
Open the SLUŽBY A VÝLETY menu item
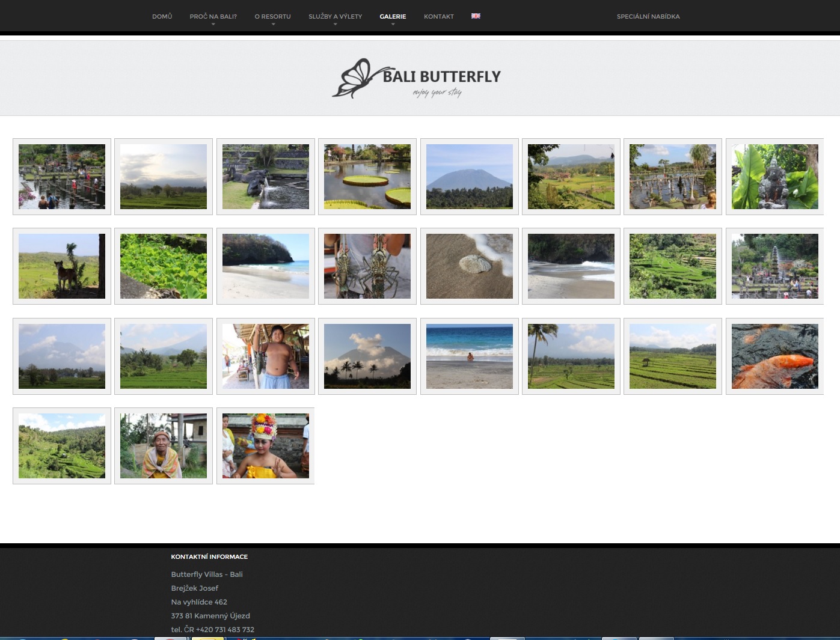click(x=335, y=16)
